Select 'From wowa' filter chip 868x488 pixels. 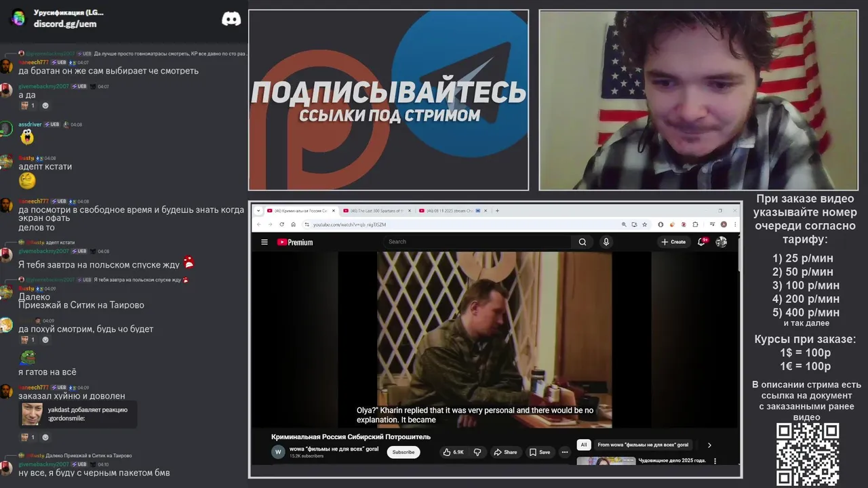click(x=643, y=445)
